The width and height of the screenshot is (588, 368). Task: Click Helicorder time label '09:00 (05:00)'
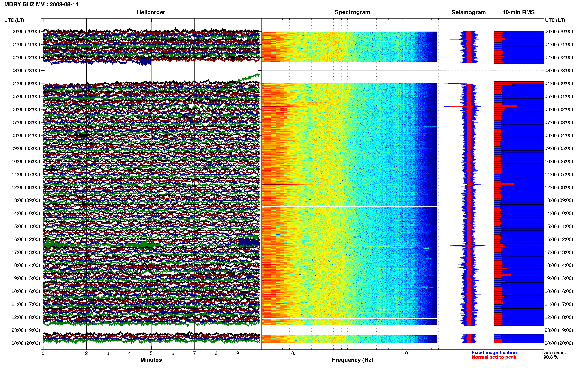pyautogui.click(x=26, y=148)
